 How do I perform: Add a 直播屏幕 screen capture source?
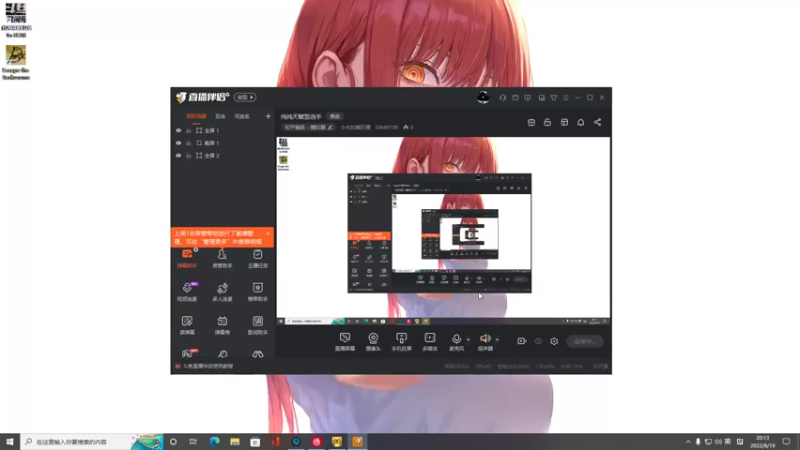point(345,342)
